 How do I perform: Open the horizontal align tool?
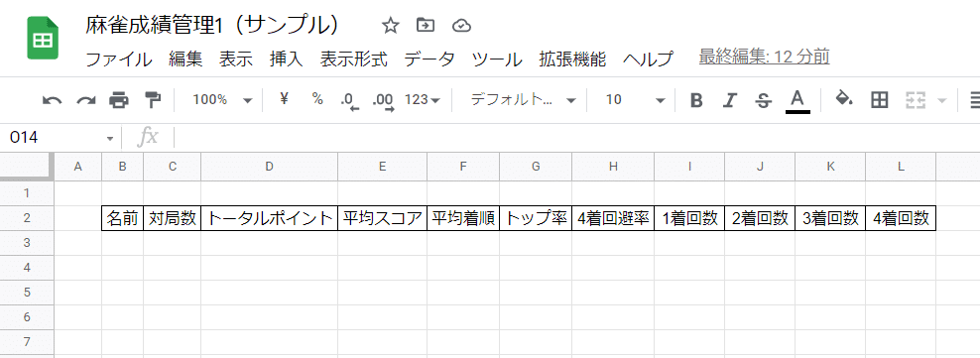(x=974, y=100)
